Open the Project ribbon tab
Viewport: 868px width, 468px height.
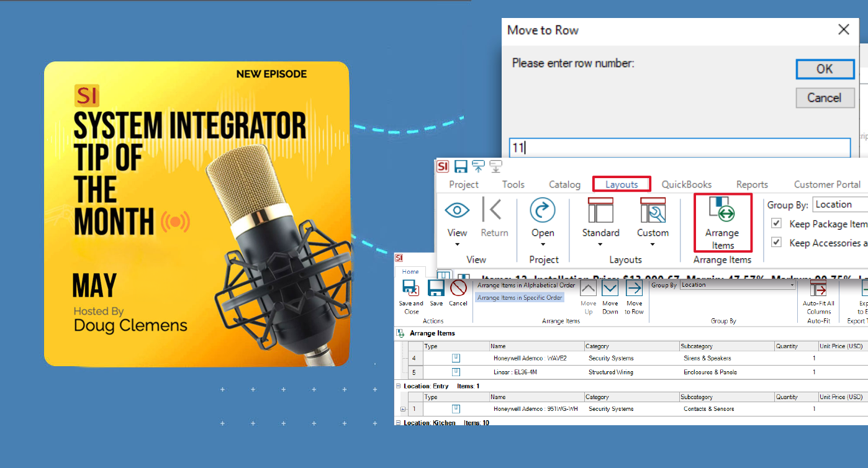464,184
